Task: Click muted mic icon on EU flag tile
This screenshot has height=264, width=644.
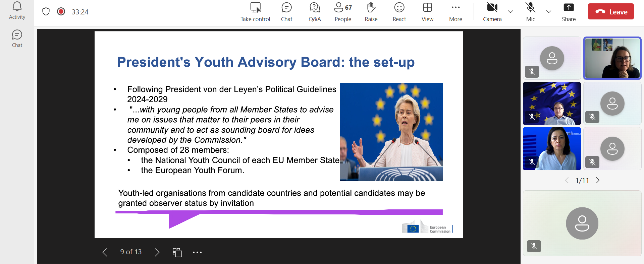Action: 532,117
